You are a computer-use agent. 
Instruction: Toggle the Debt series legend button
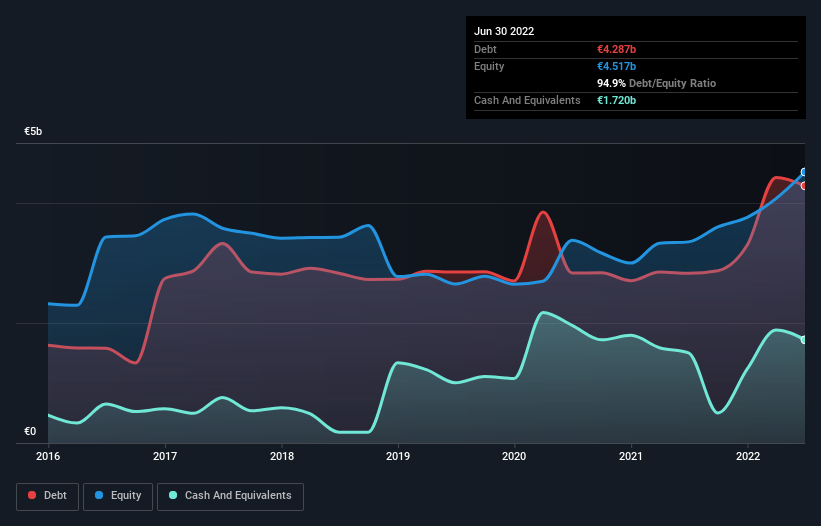[x=48, y=496]
